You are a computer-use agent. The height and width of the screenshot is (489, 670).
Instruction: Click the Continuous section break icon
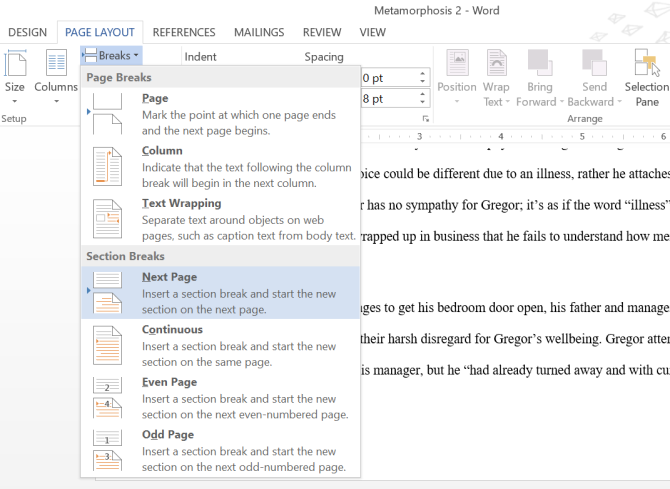[x=107, y=345]
